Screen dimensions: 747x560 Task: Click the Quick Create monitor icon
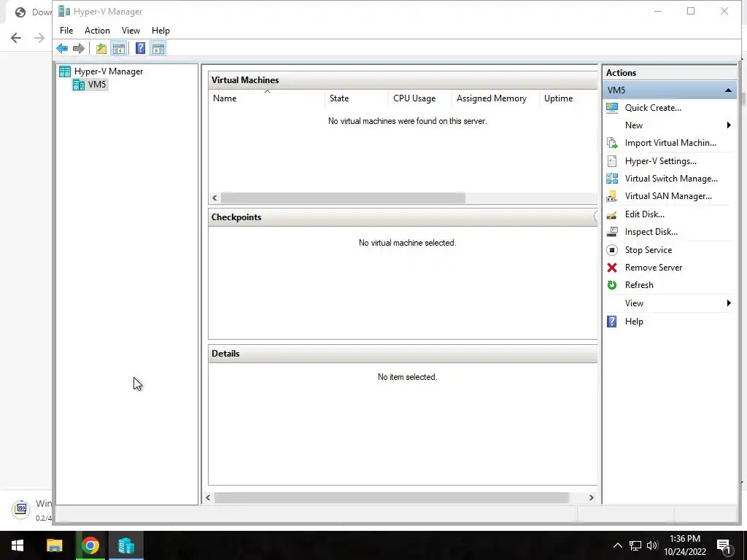click(612, 108)
